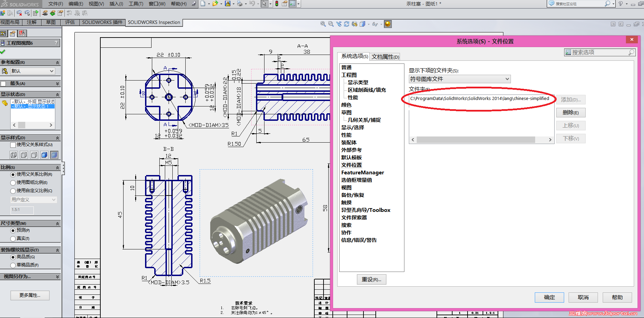The width and height of the screenshot is (644, 318).
Task: Switch to the 注解 tab
Action: pyautogui.click(x=32, y=22)
